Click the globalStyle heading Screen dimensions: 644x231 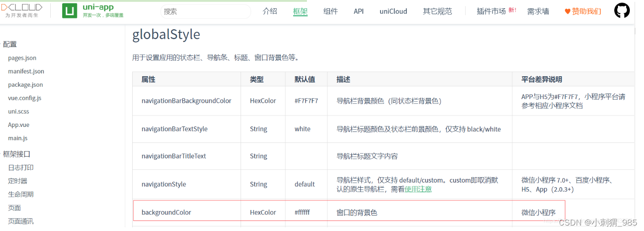click(166, 35)
